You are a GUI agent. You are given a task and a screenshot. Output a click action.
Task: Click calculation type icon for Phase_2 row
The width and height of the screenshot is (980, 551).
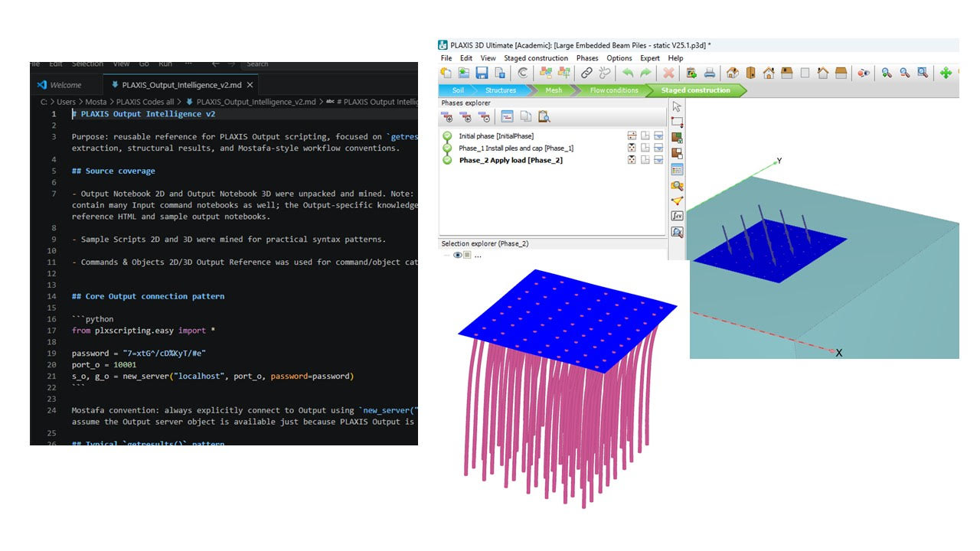tap(632, 160)
